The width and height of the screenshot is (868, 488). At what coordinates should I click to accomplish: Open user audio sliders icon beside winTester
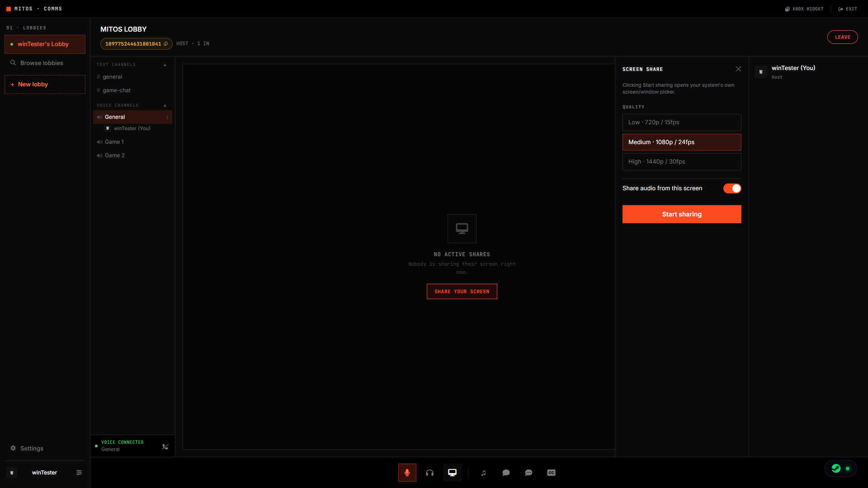point(79,473)
